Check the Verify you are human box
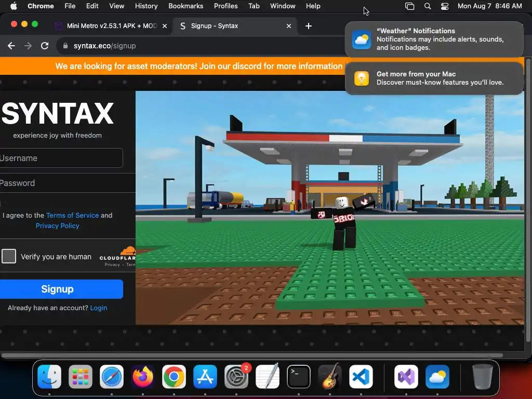Image resolution: width=532 pixels, height=399 pixels. click(x=9, y=256)
